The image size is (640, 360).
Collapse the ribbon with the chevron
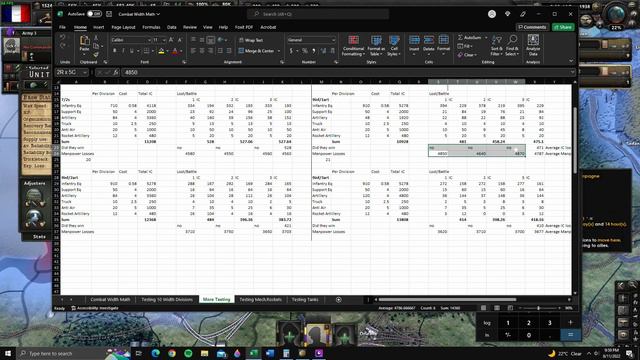coord(571,61)
